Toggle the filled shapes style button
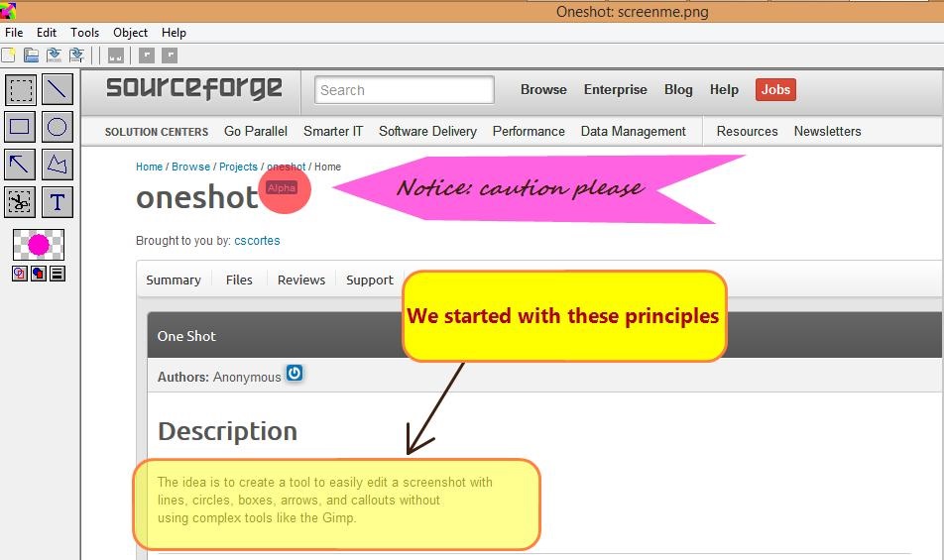Image resolution: width=944 pixels, height=560 pixels. click(x=39, y=274)
